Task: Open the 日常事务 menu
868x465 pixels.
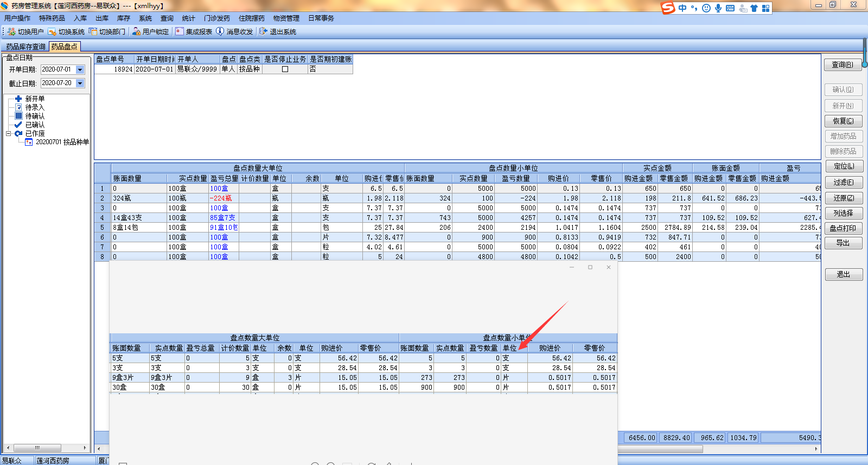Action: 321,18
